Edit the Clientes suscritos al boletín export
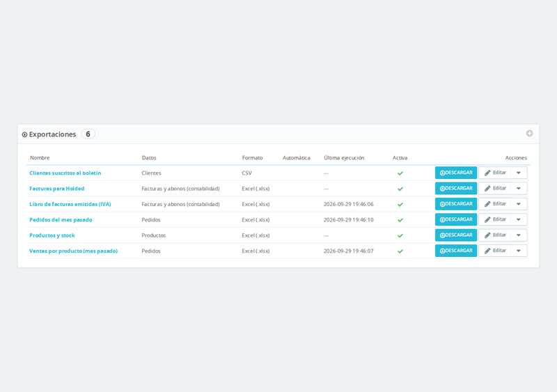 495,173
